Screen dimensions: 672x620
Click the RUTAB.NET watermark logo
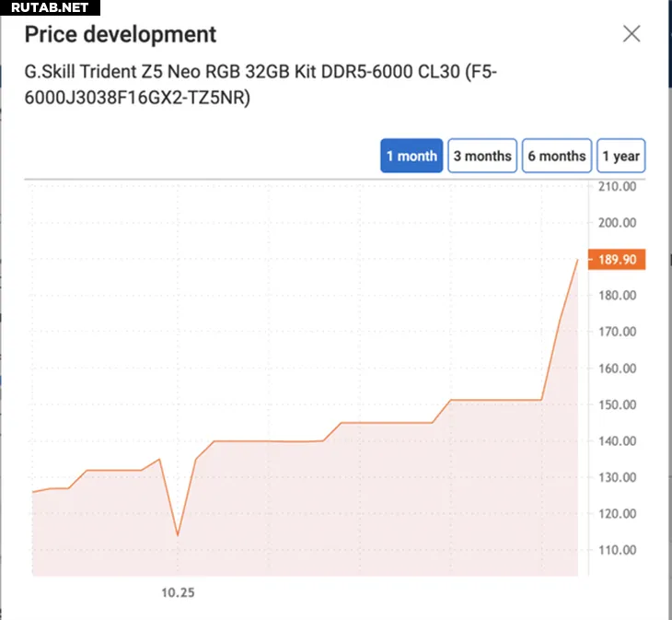50,8
